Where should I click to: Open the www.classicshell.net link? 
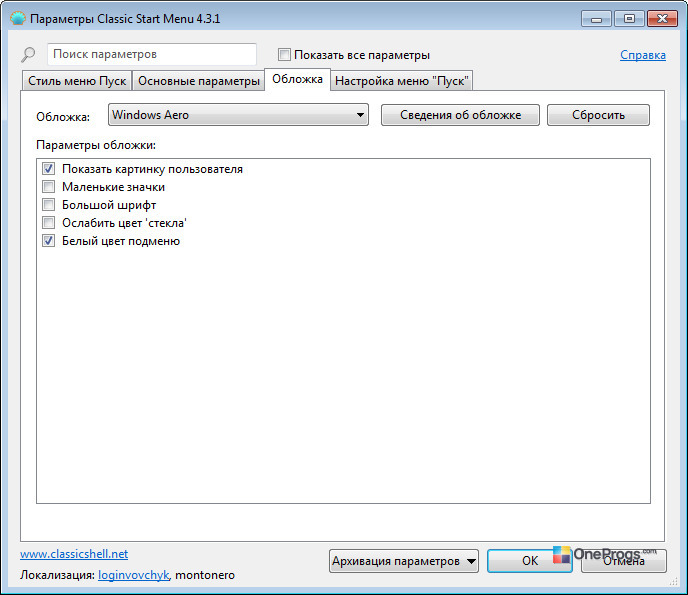(74, 554)
